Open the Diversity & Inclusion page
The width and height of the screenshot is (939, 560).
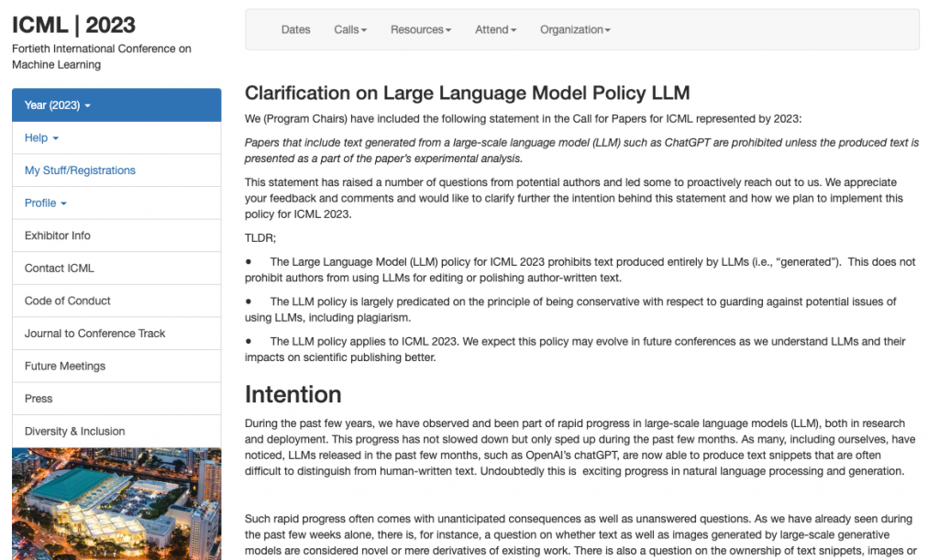point(116,432)
